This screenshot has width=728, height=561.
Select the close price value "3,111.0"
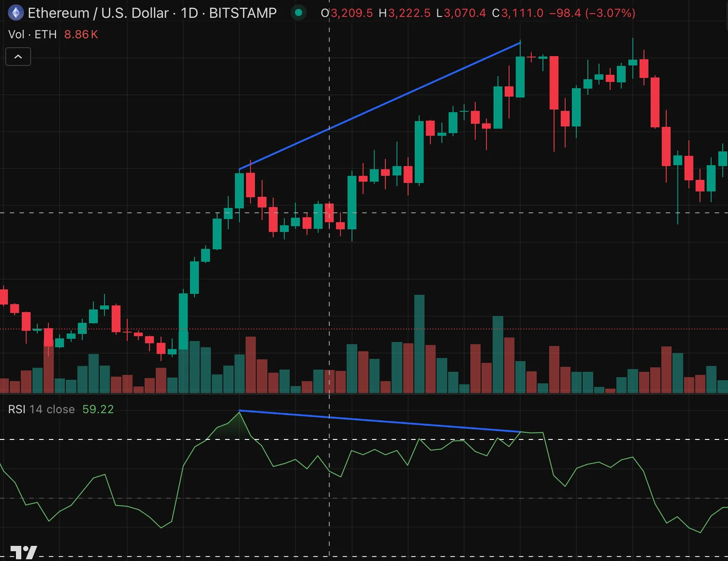tap(522, 13)
